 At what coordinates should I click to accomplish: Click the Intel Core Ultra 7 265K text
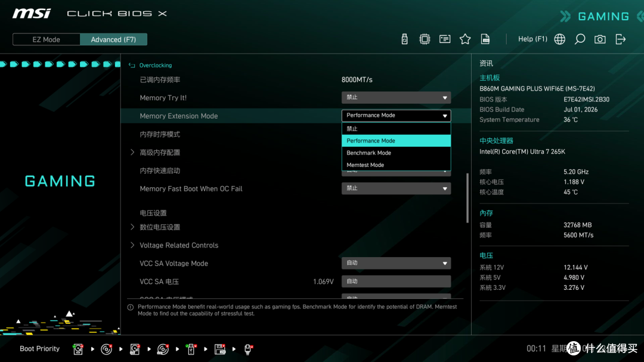tap(522, 151)
